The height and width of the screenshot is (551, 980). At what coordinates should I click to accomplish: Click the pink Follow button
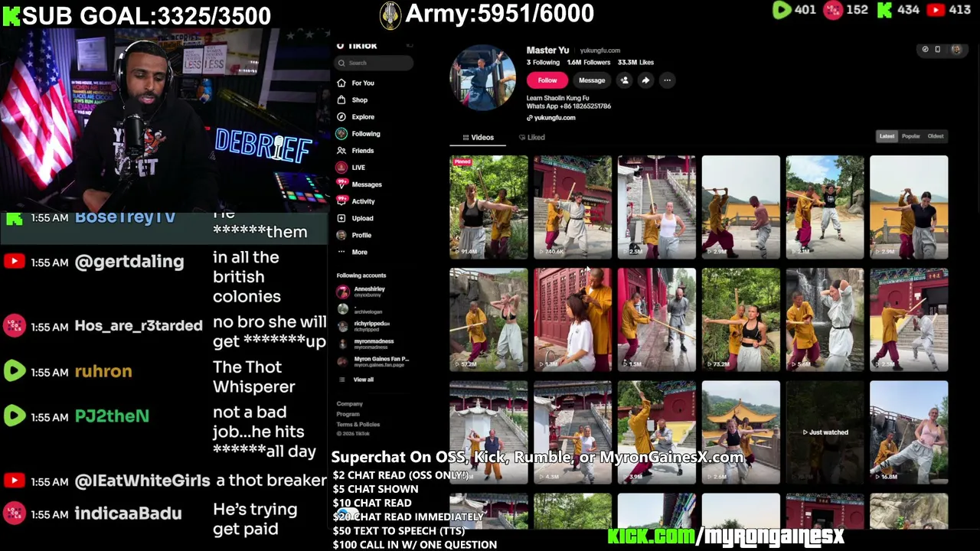pyautogui.click(x=547, y=80)
